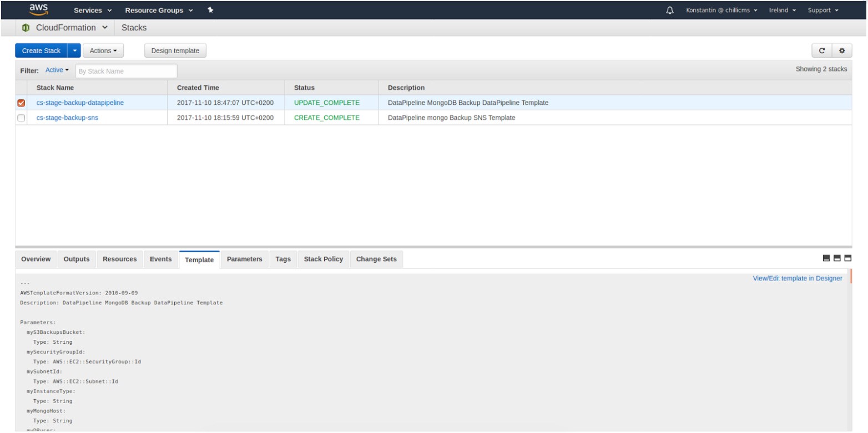Click the Design template button
868x433 pixels.
point(175,50)
